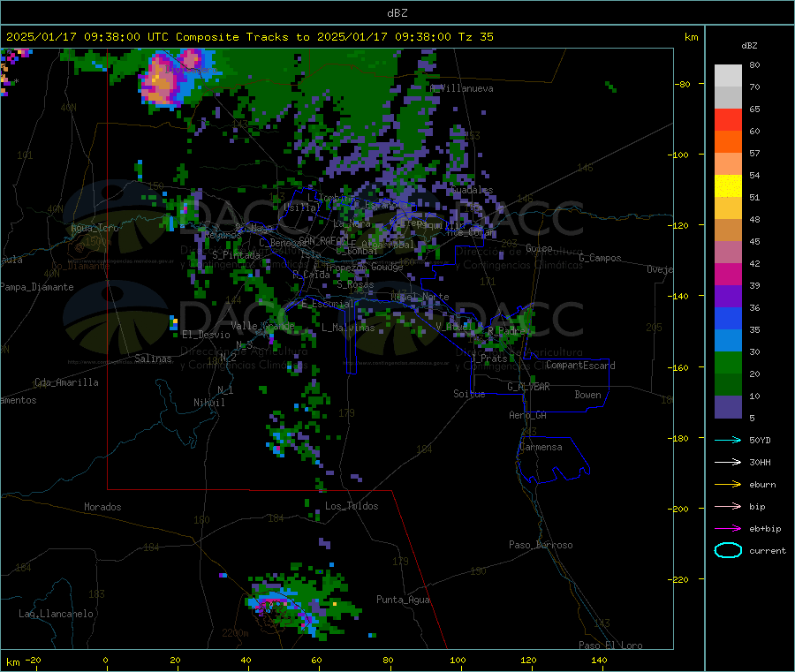Click the pink bip arrow legend icon
This screenshot has height=672, width=795.
(x=728, y=506)
